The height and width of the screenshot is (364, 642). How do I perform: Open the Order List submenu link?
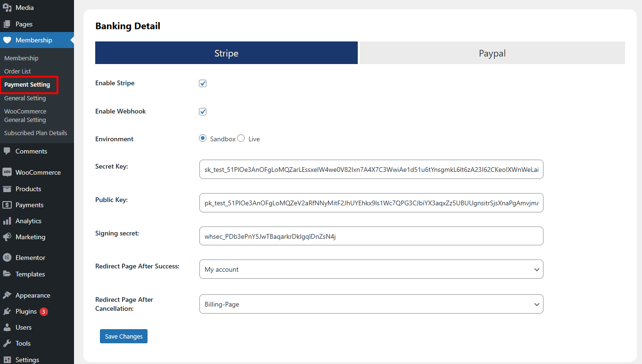coord(18,71)
